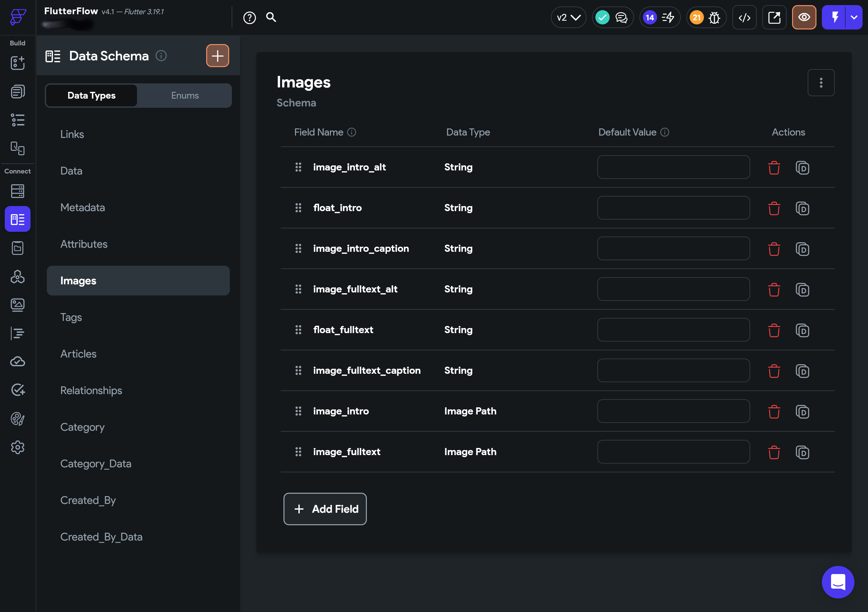The image size is (868, 612).
Task: Click the Add Field button
Action: tap(325, 509)
